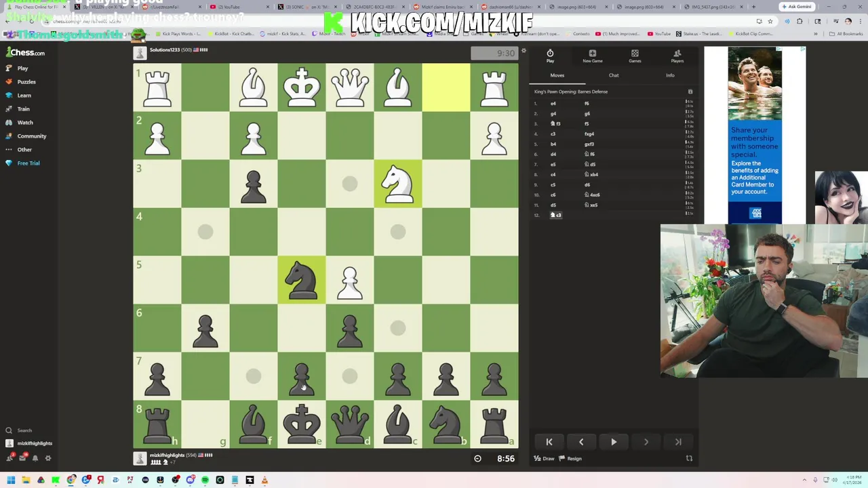868x488 pixels.
Task: Open the Train section in the sidebar
Action: [x=18, y=109]
